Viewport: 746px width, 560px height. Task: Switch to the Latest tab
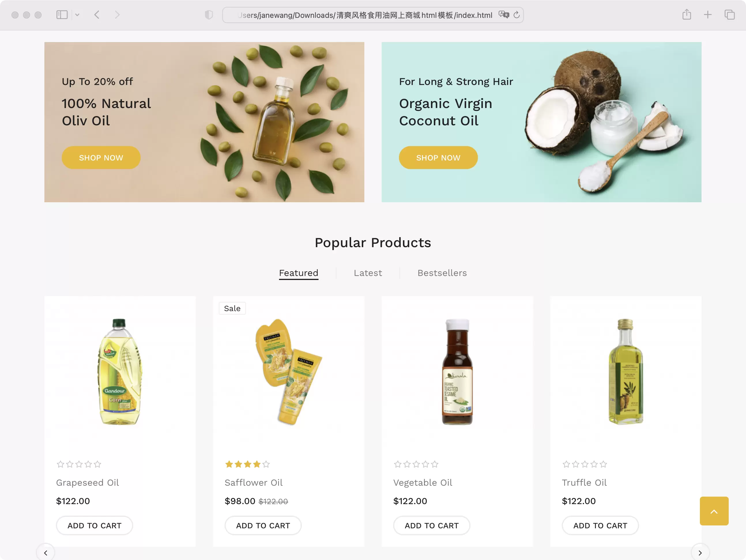point(368,273)
